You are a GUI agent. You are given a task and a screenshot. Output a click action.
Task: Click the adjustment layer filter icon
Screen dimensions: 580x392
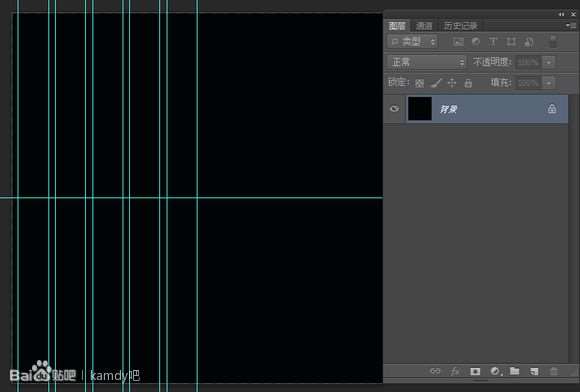pyautogui.click(x=476, y=42)
